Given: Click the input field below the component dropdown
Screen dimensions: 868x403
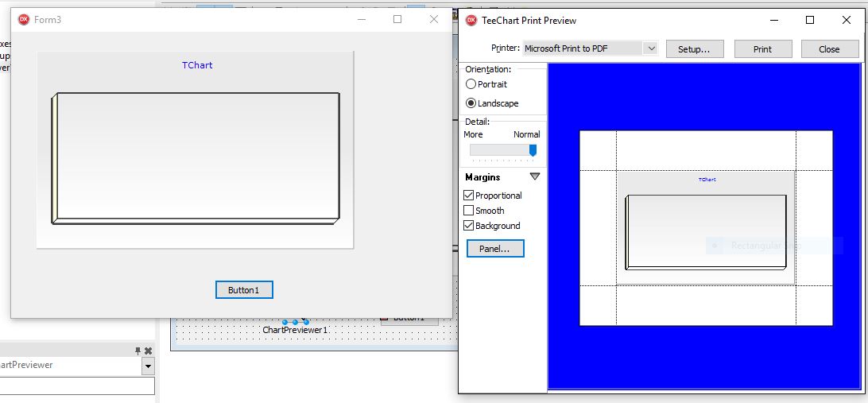Looking at the screenshot, I should point(77,386).
